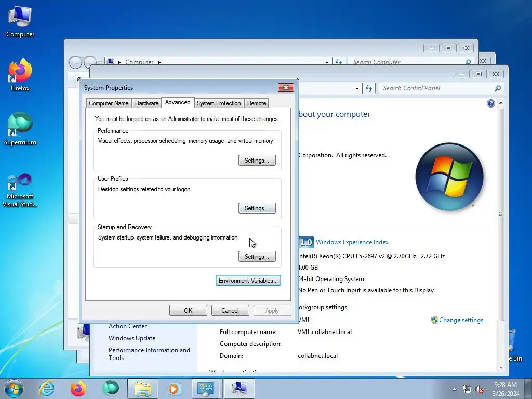Viewport: 532px width, 399px height.
Task: Select the Advanced tab
Action: pos(178,102)
